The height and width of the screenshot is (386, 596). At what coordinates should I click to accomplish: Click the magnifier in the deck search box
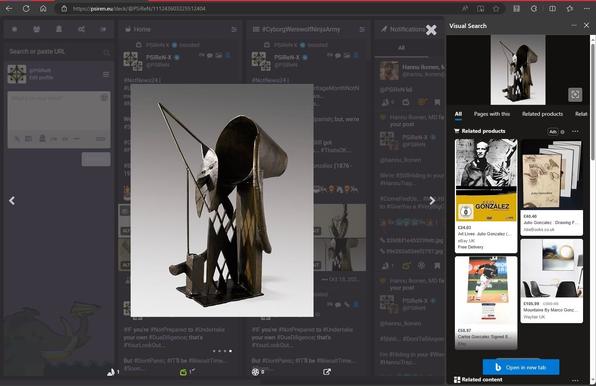point(106,52)
